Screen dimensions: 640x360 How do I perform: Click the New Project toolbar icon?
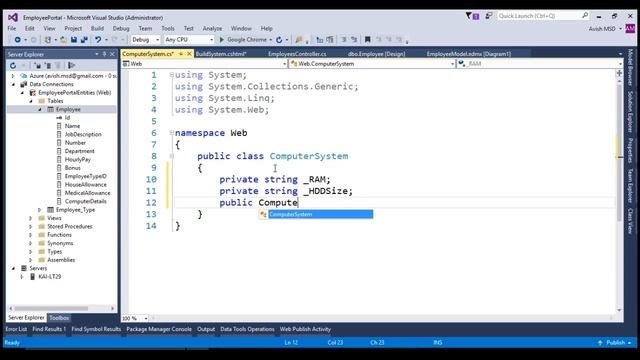point(48,40)
